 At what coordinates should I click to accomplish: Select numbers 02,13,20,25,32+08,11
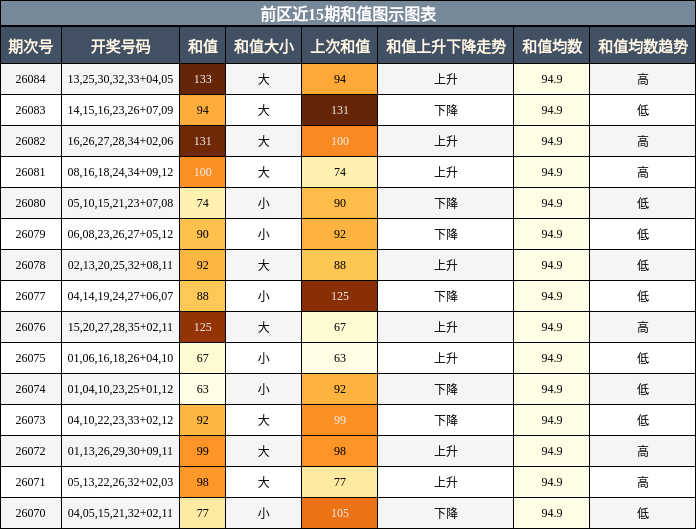(x=120, y=265)
